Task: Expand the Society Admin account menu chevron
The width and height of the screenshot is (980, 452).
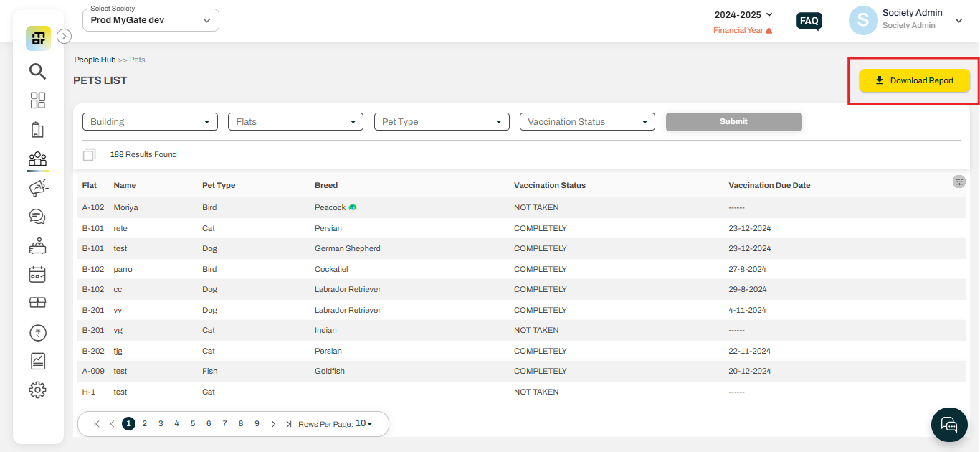Action: click(959, 21)
